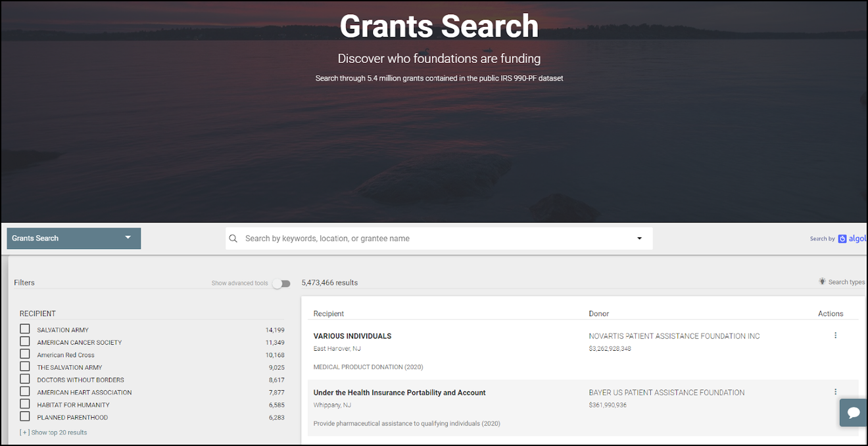
Task: Expand the search box dropdown arrow
Action: pos(639,238)
